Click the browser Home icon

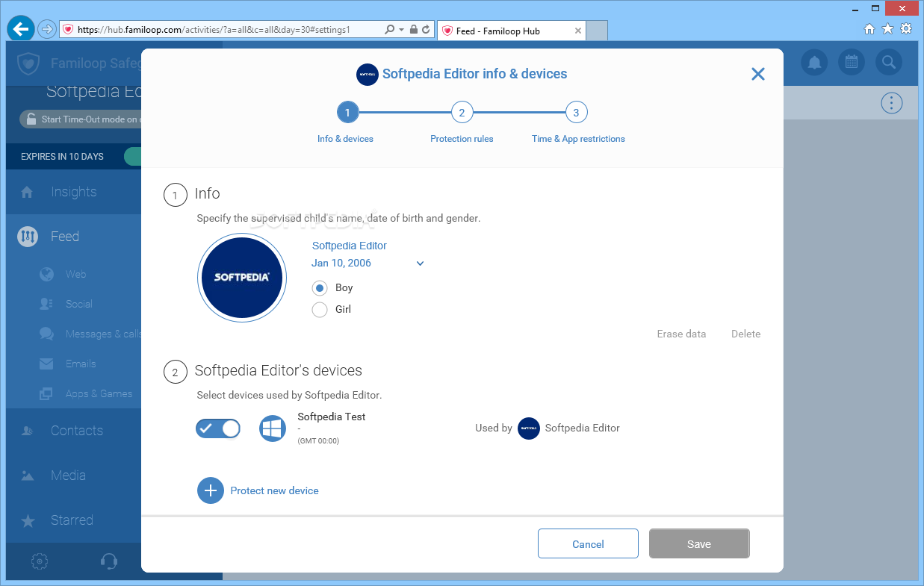(x=869, y=29)
